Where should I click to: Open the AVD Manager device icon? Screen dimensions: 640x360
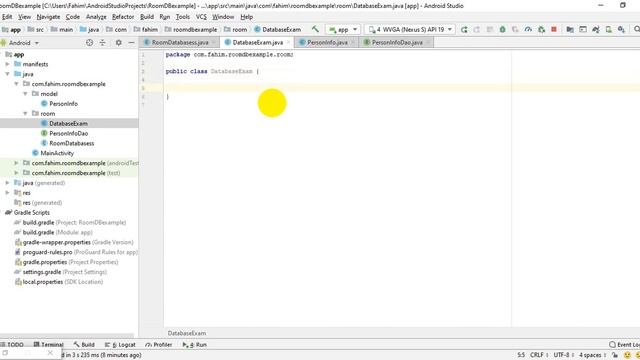click(x=609, y=29)
